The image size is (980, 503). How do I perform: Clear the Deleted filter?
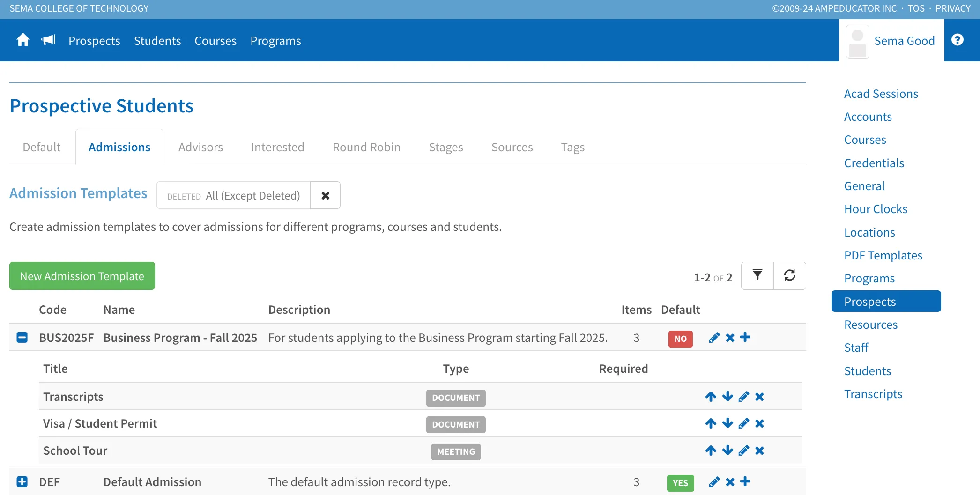pos(326,195)
